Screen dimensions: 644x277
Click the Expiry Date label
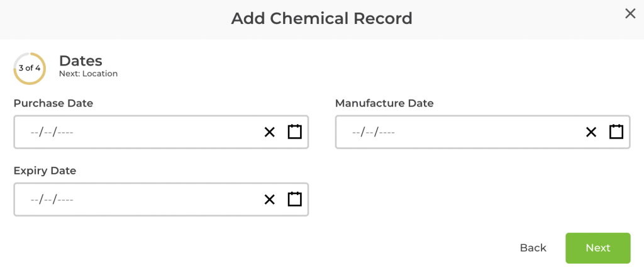[45, 171]
